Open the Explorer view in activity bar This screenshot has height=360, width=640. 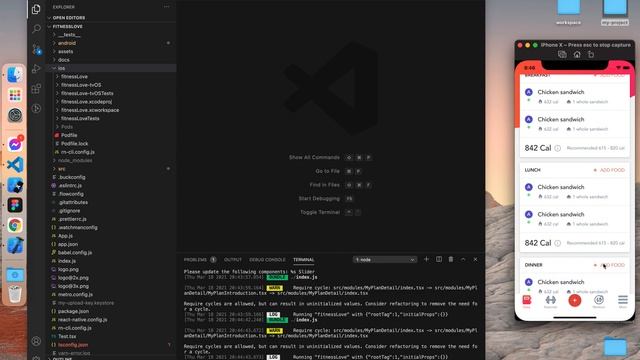[x=36, y=9]
